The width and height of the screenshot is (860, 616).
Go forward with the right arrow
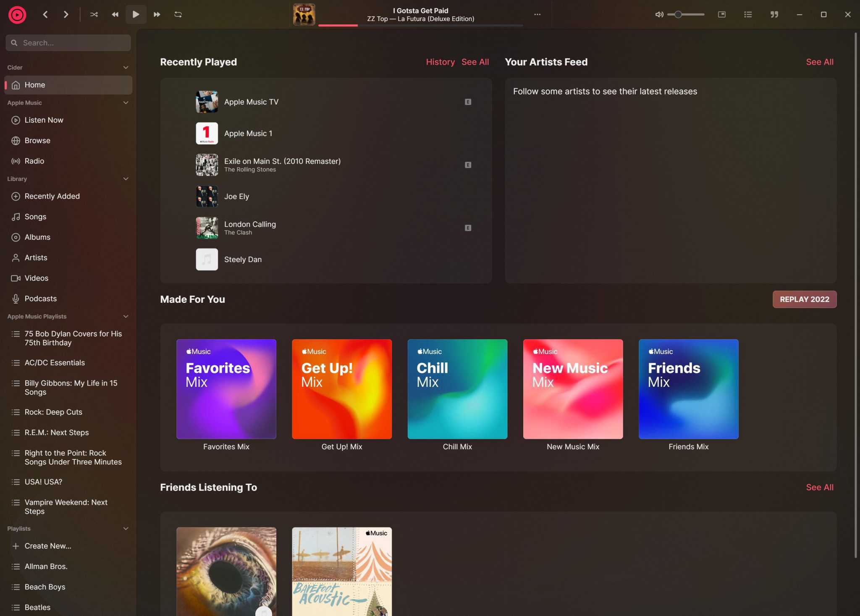click(x=66, y=15)
